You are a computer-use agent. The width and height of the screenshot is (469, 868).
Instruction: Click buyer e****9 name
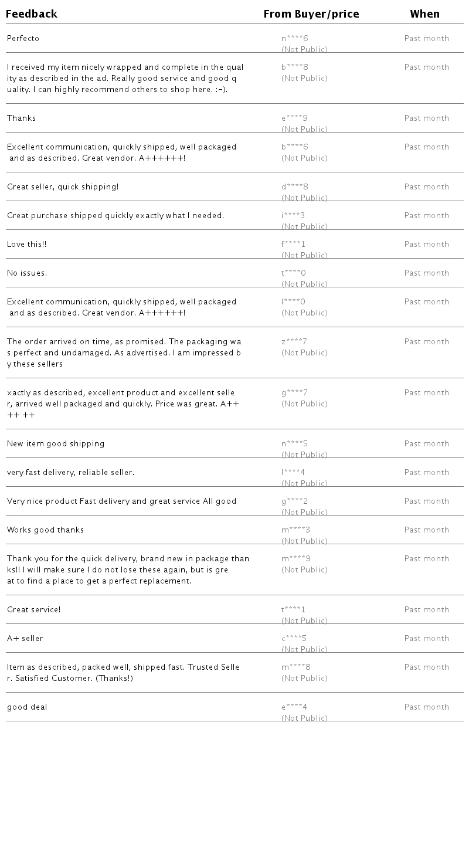pyautogui.click(x=294, y=118)
